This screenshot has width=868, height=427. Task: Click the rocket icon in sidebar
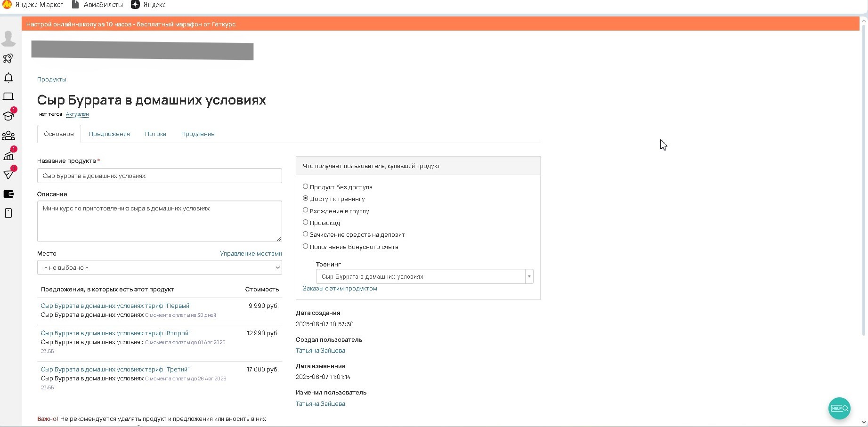pos(8,58)
